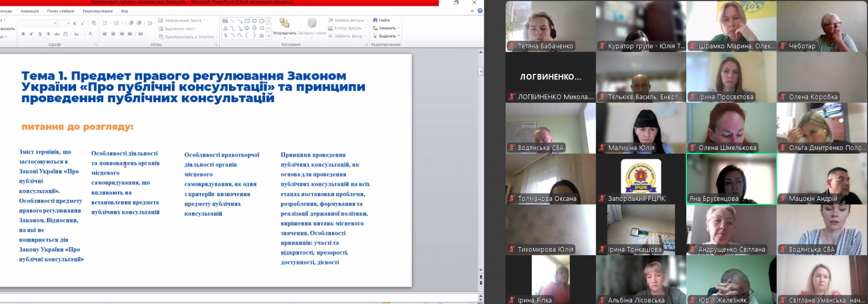Select Яна Брусенцова's video tile

click(x=731, y=179)
